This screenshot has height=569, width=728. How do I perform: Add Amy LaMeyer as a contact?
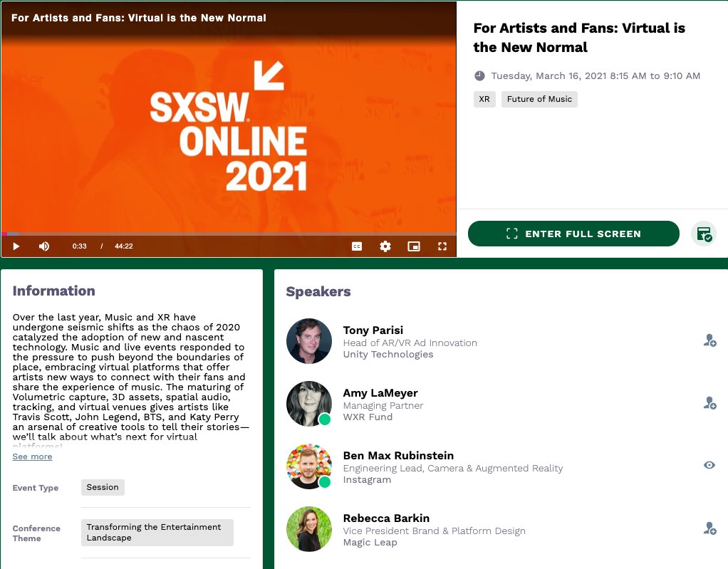tap(709, 403)
